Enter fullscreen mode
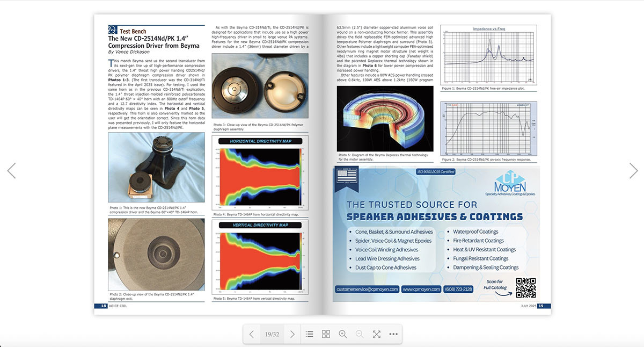Viewport: 644px width, 347px height. [x=377, y=334]
